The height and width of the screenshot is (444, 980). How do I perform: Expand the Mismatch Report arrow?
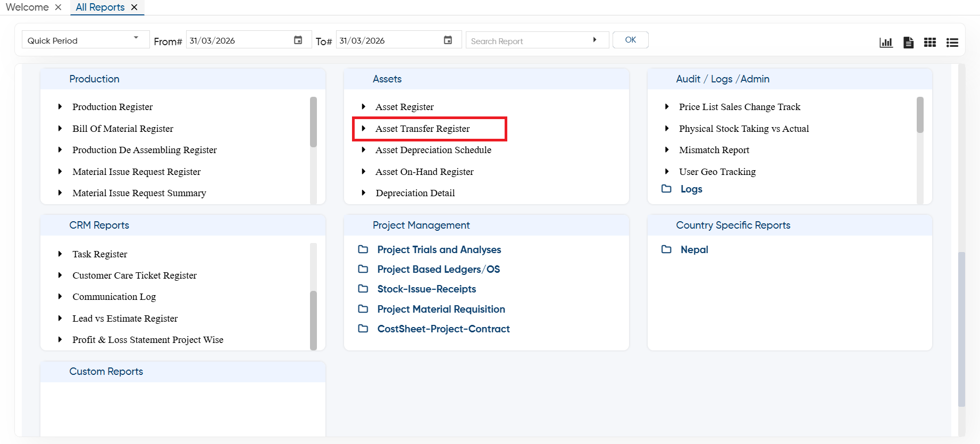click(x=667, y=150)
